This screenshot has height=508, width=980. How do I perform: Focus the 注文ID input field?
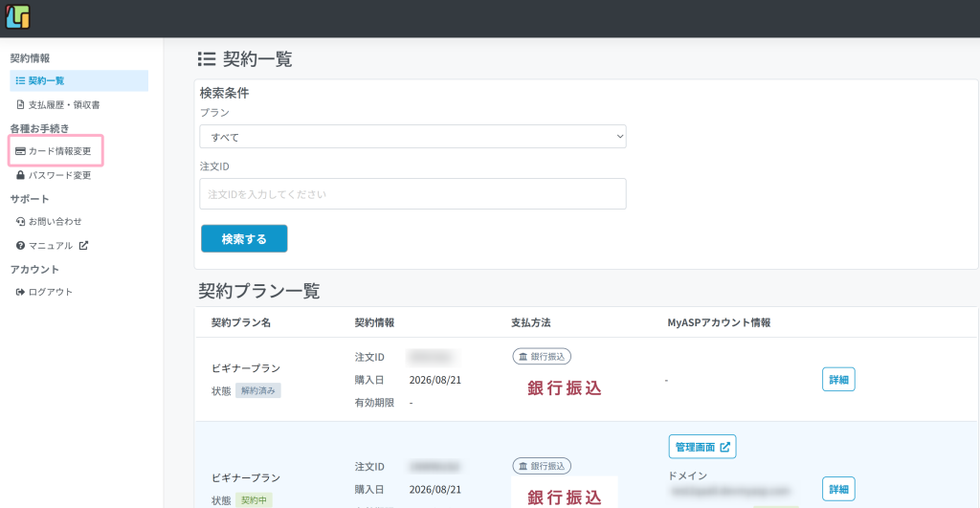[x=412, y=193]
